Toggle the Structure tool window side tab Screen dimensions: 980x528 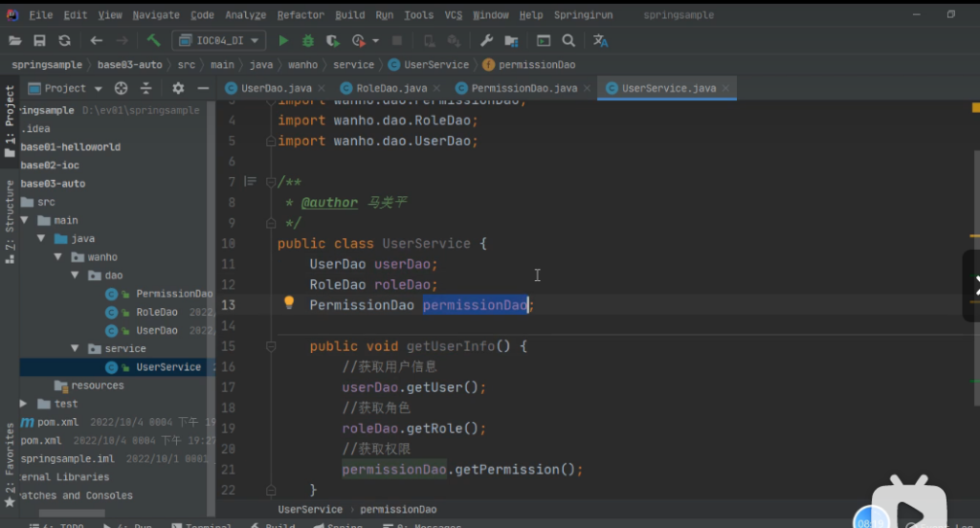click(x=10, y=220)
